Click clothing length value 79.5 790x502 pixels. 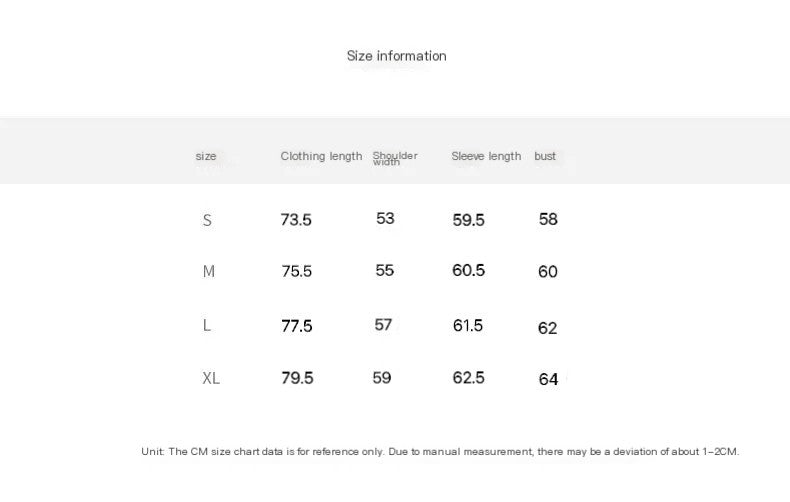297,378
